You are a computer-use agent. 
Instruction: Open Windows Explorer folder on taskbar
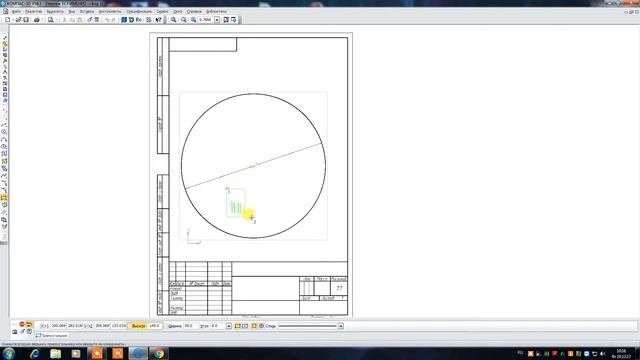(x=56, y=353)
